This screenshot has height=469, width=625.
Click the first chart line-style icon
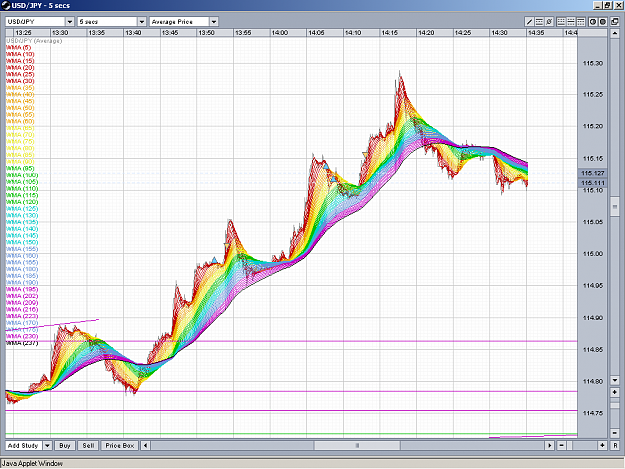tap(561, 22)
